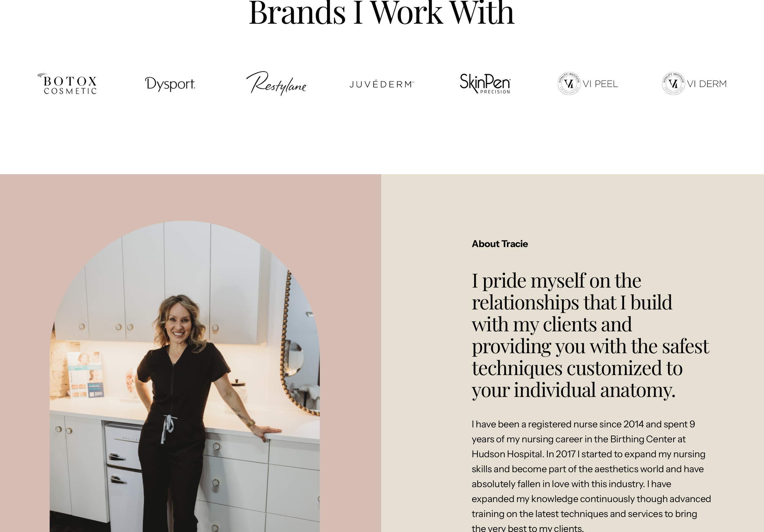The image size is (764, 532).
Task: Select the Restylane script logo
Action: 277,83
